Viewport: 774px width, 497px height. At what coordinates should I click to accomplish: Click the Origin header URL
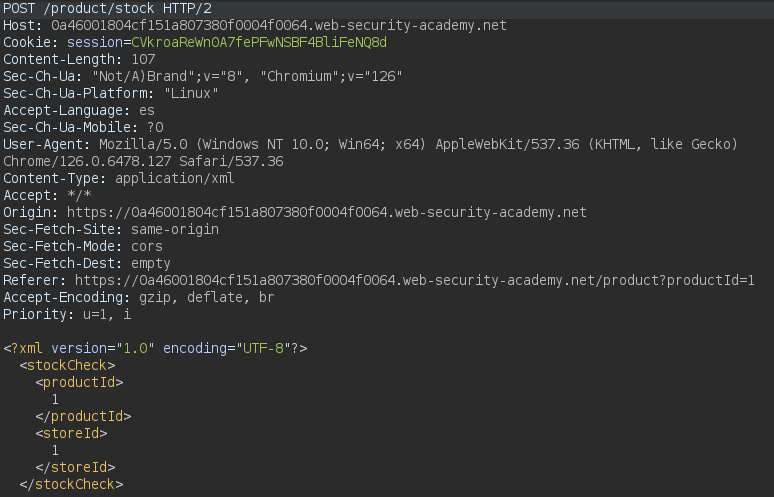(327, 212)
